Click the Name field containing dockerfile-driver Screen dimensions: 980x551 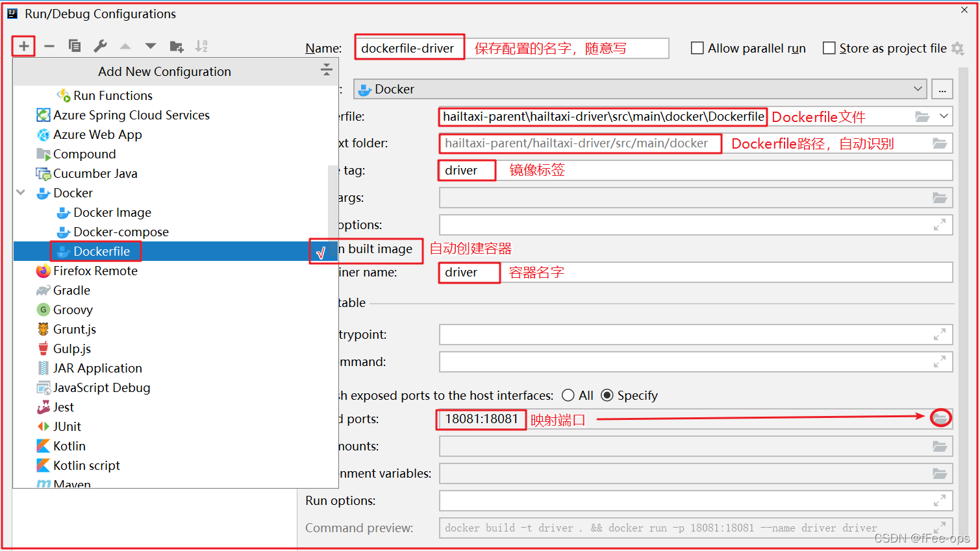click(x=512, y=48)
